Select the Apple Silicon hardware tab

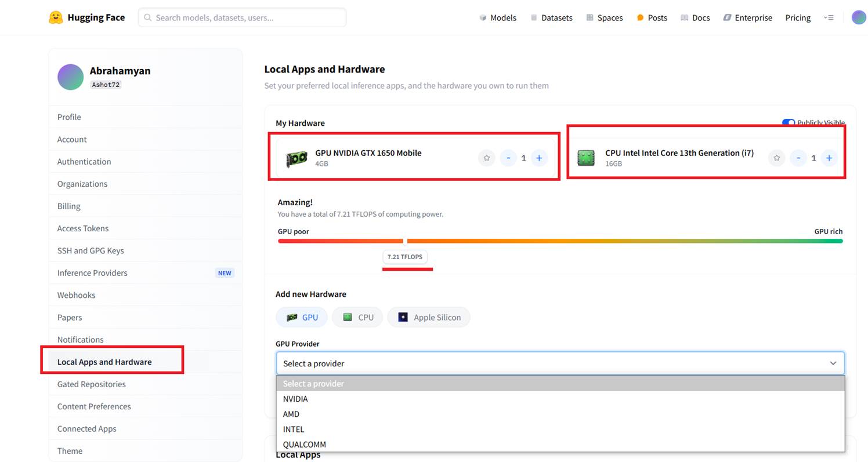tap(429, 317)
